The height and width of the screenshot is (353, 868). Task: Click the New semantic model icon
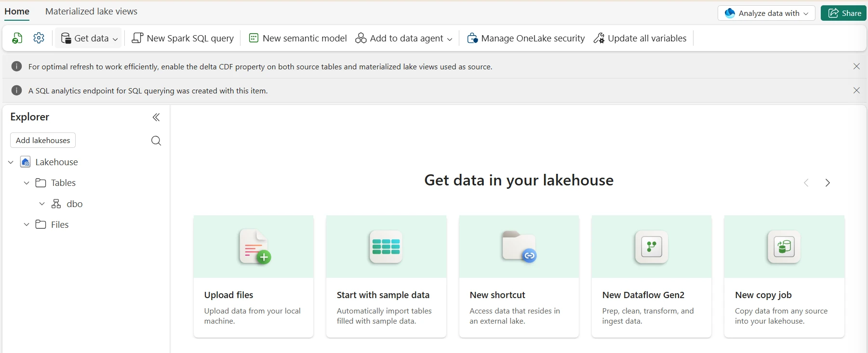(254, 38)
